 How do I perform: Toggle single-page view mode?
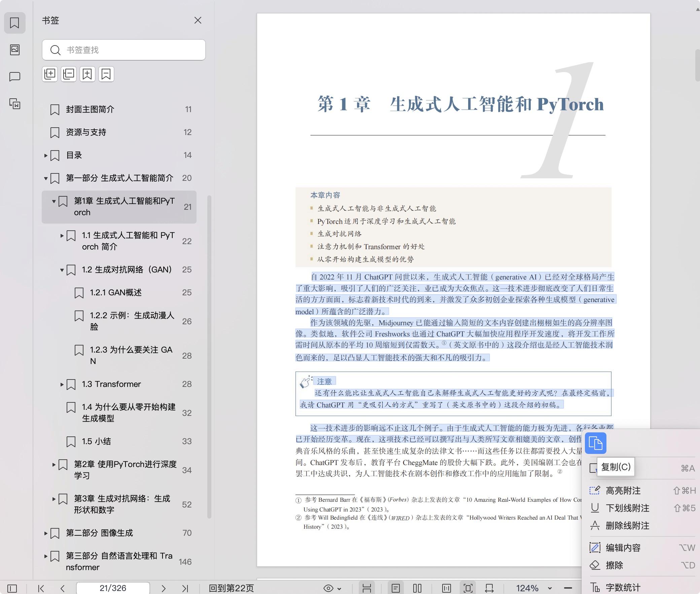pos(396,588)
